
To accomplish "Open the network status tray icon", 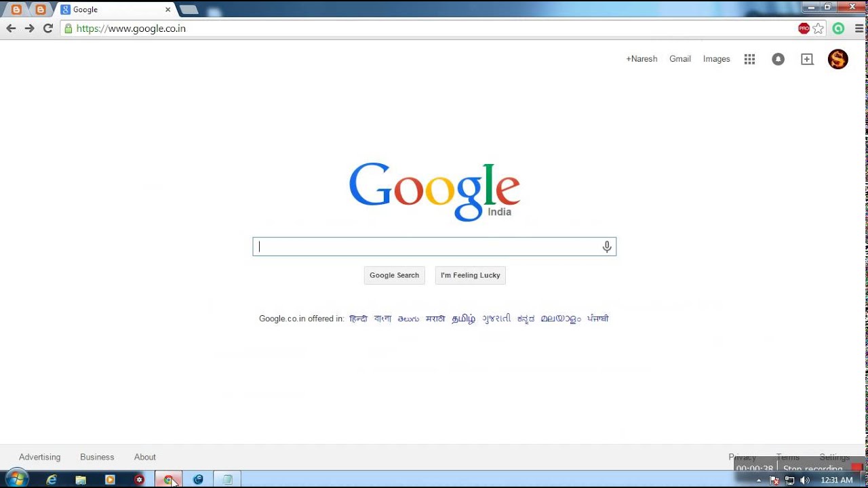I will 789,480.
